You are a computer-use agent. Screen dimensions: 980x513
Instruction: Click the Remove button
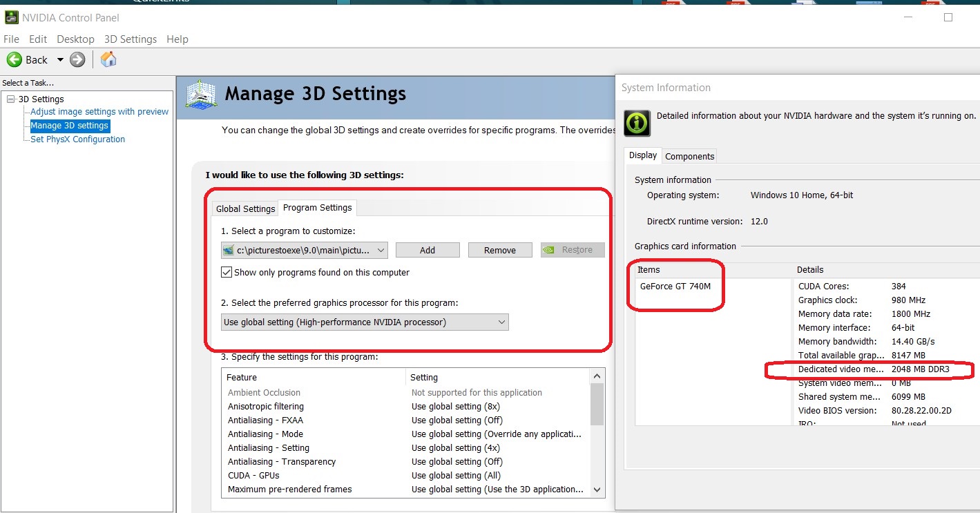pyautogui.click(x=499, y=250)
